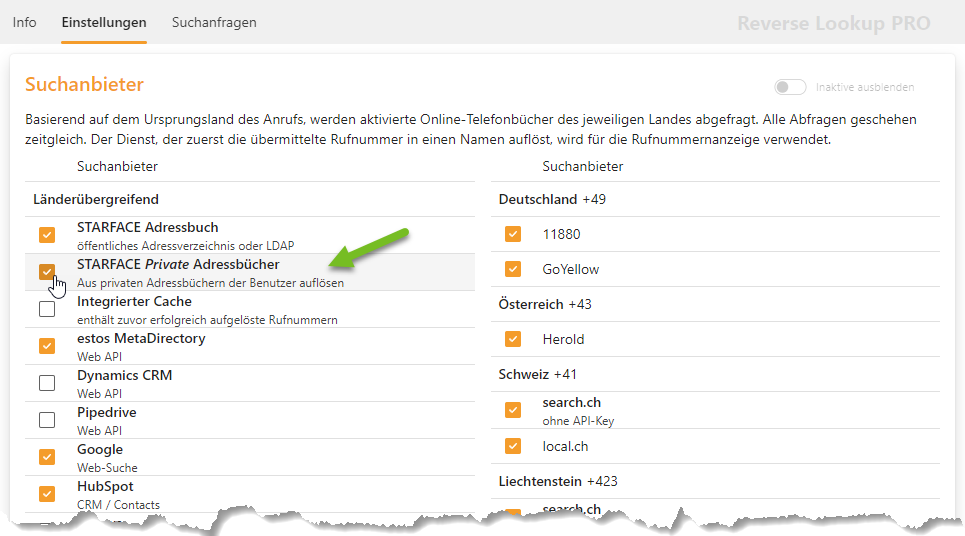Click the local.ch provider label
This screenshot has width=965, height=536.
point(565,447)
